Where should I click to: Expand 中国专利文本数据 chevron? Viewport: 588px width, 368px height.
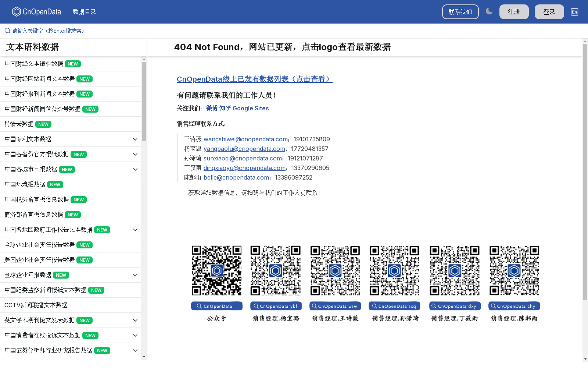point(135,139)
